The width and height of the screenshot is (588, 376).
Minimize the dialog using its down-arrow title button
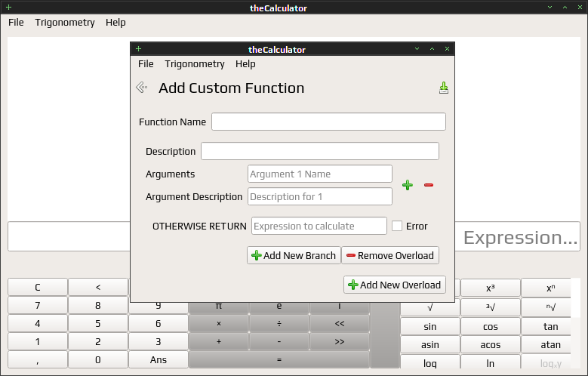pos(417,49)
